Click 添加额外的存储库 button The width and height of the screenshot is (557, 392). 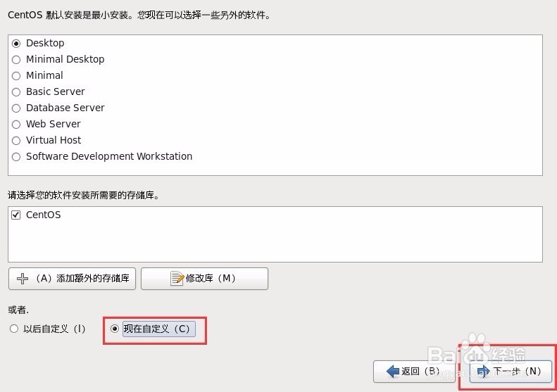(72, 279)
